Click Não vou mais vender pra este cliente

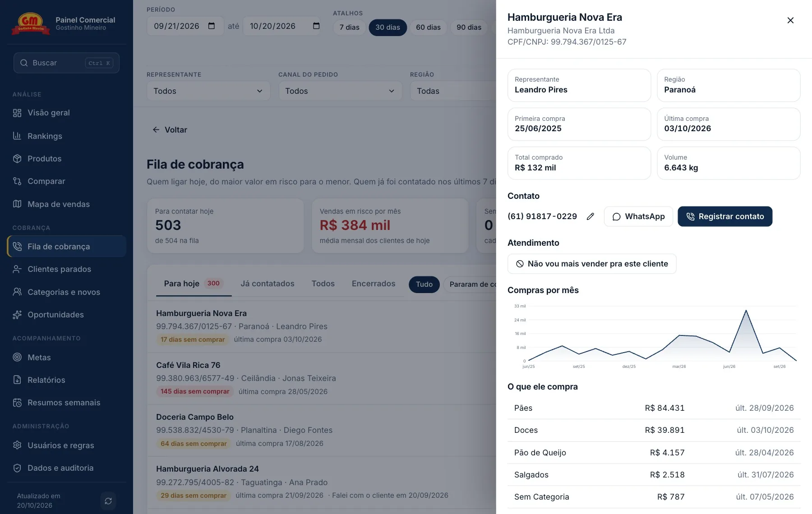[x=592, y=264]
